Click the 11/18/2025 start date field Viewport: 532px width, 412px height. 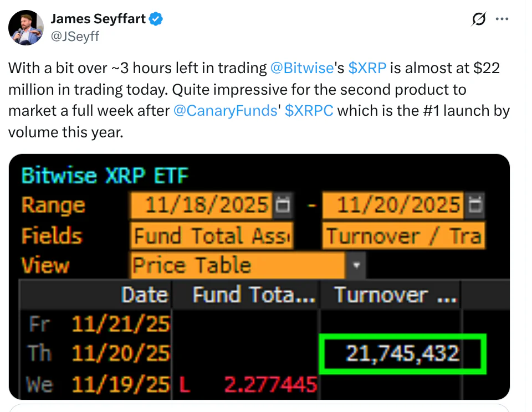click(x=202, y=206)
